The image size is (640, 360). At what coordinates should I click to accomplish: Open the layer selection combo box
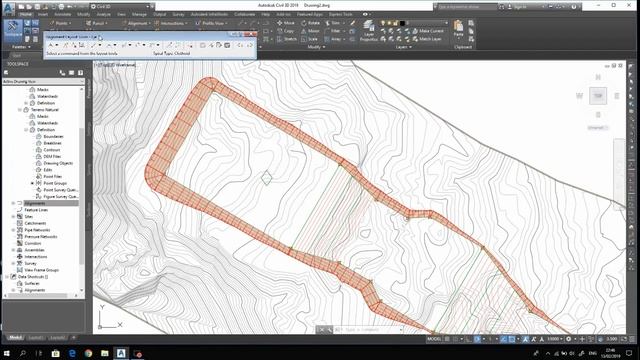point(414,23)
